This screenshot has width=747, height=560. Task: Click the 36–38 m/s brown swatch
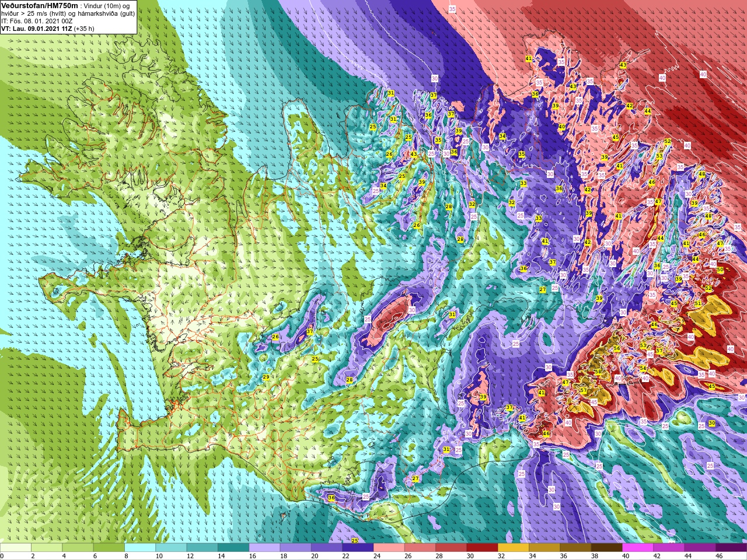[x=576, y=547]
